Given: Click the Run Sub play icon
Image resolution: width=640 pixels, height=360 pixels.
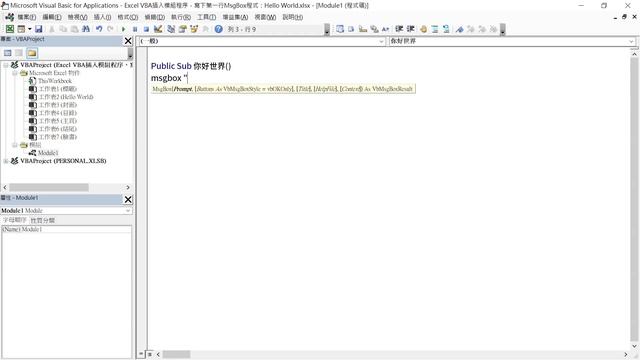Looking at the screenshot, I should pos(123,29).
